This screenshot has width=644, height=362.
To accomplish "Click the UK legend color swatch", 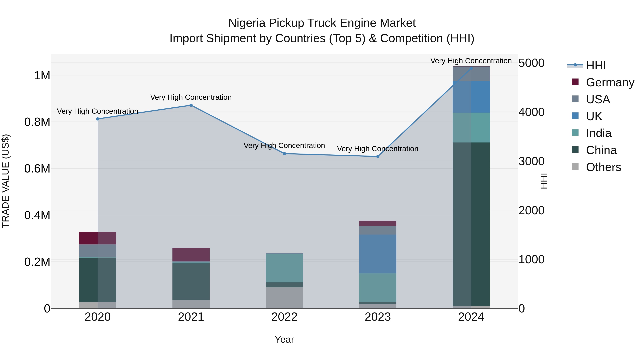I will click(575, 116).
